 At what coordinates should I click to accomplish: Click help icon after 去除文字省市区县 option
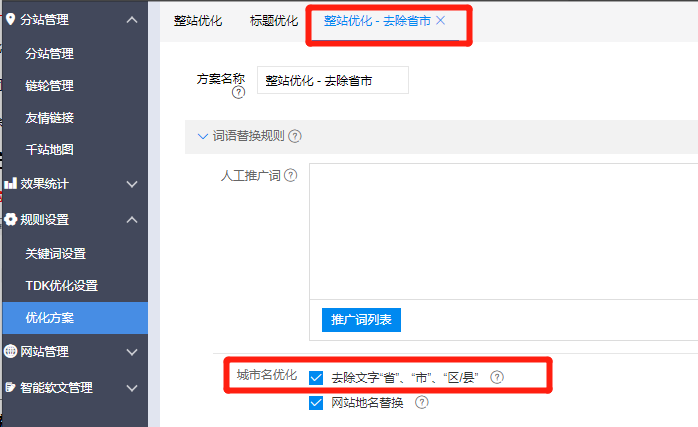(497, 377)
